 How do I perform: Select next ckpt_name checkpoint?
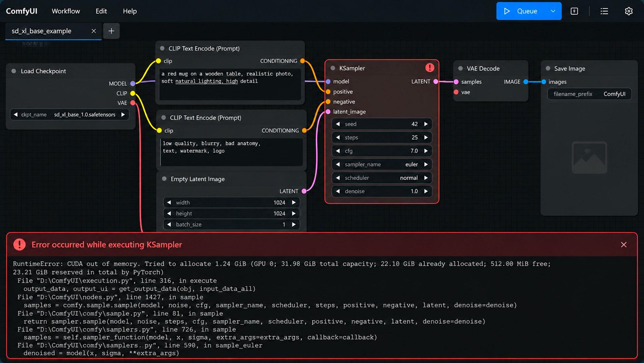coord(123,115)
